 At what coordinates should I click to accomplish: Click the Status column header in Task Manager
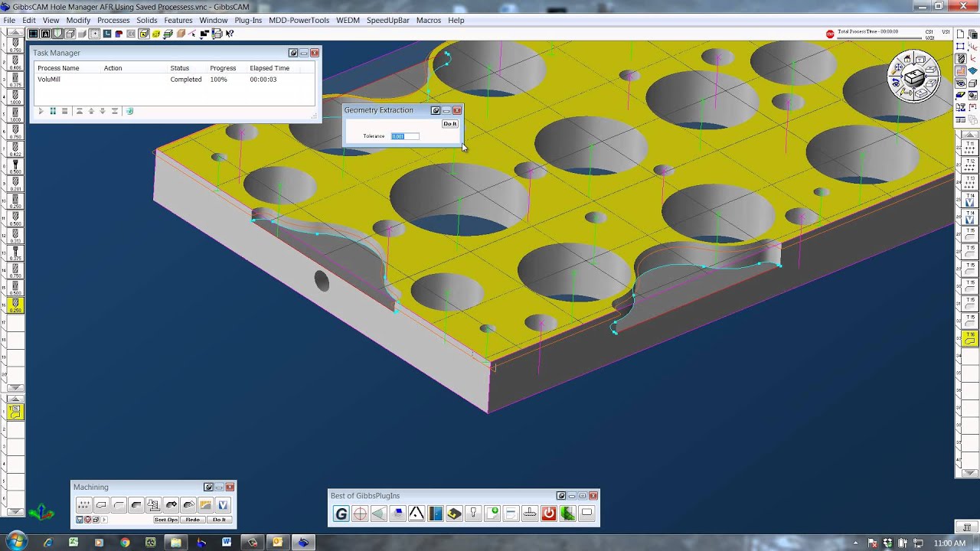click(x=180, y=68)
